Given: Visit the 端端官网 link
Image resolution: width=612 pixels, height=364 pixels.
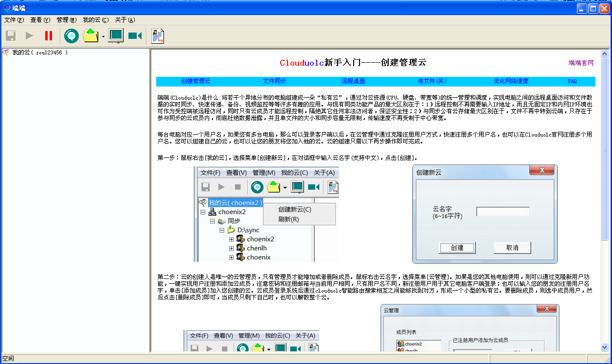Looking at the screenshot, I should 581,63.
